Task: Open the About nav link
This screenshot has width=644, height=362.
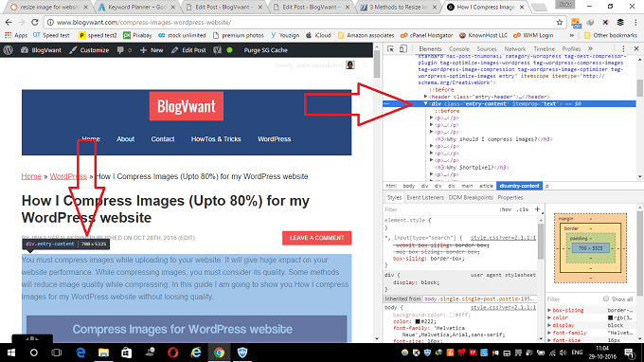Action: tap(125, 139)
